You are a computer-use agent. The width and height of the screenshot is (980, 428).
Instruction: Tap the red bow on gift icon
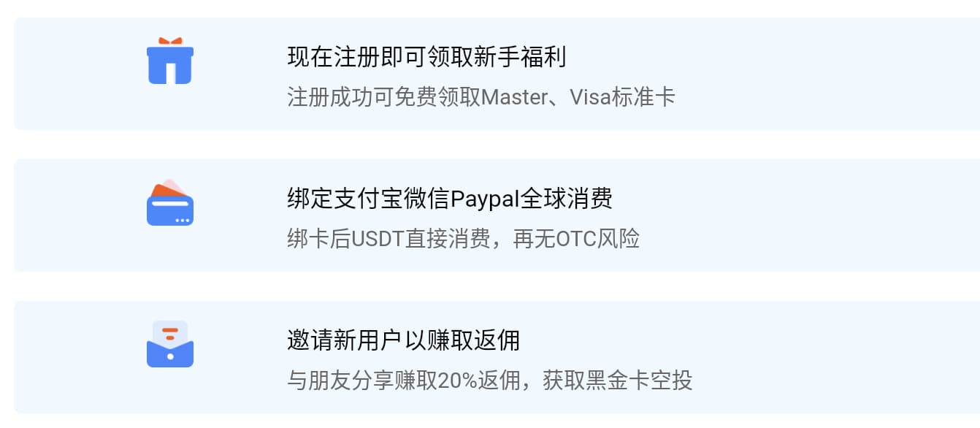(170, 42)
